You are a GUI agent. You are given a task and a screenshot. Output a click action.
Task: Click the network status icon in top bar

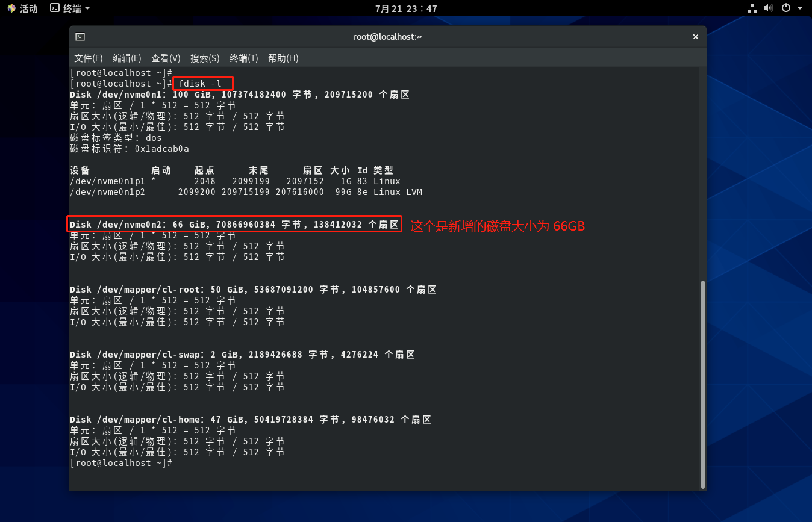click(752, 8)
